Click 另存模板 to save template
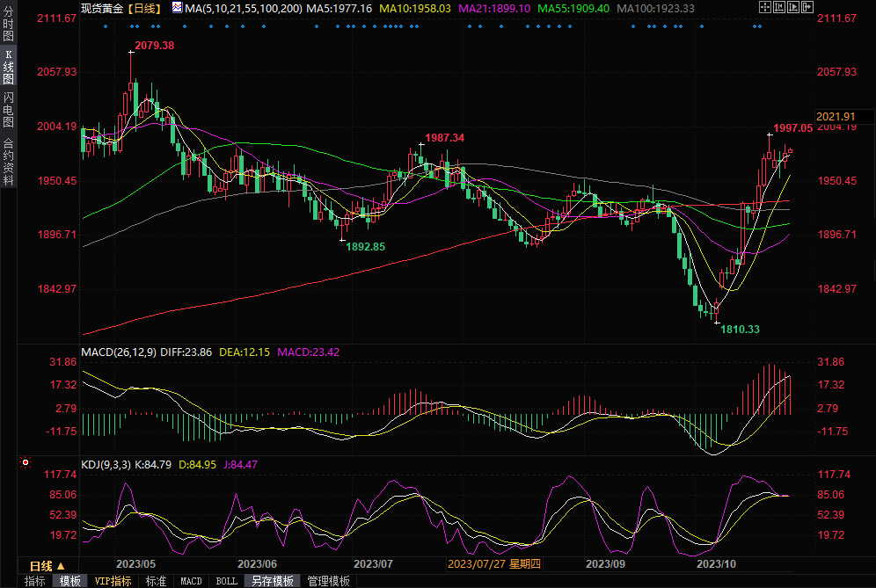This screenshot has height=588, width=876. [x=272, y=581]
